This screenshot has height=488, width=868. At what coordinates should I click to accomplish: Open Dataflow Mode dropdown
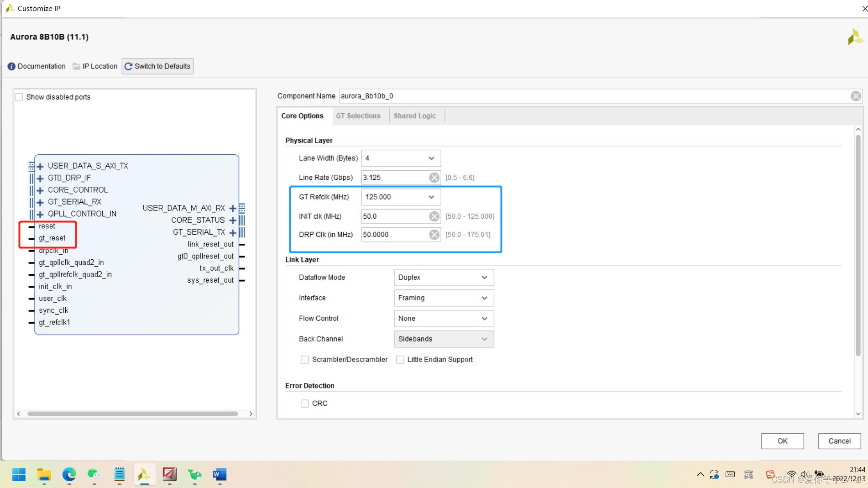click(x=444, y=277)
